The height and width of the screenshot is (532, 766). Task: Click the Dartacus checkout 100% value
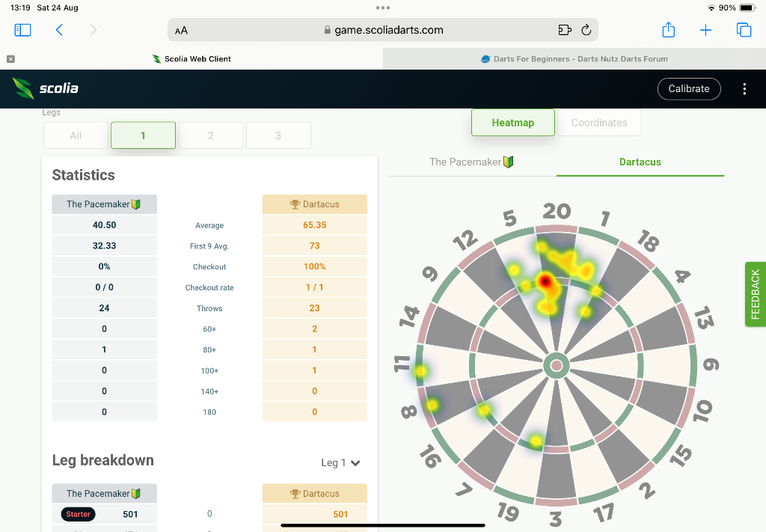point(315,266)
